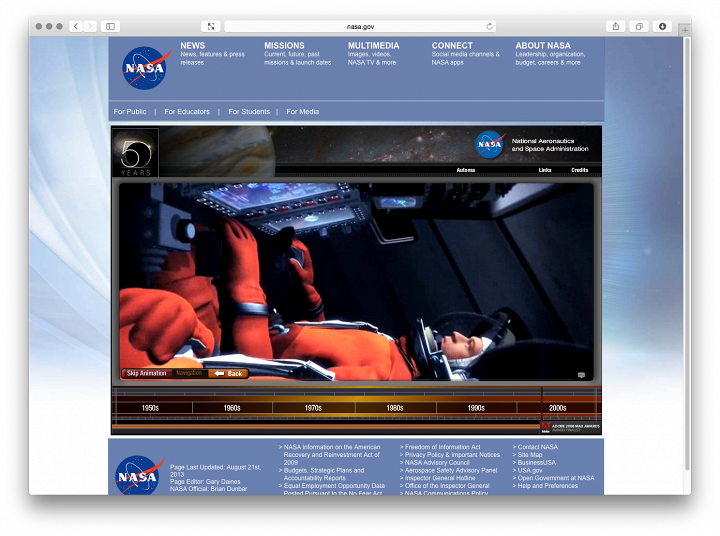Jump to the 1970s on the timeline
720x536 pixels.
[313, 408]
